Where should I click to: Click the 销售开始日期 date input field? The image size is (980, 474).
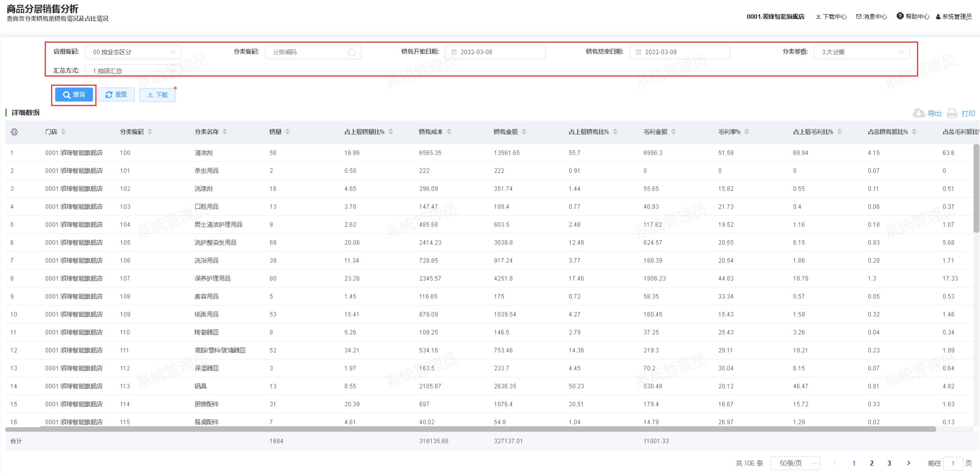coord(495,52)
